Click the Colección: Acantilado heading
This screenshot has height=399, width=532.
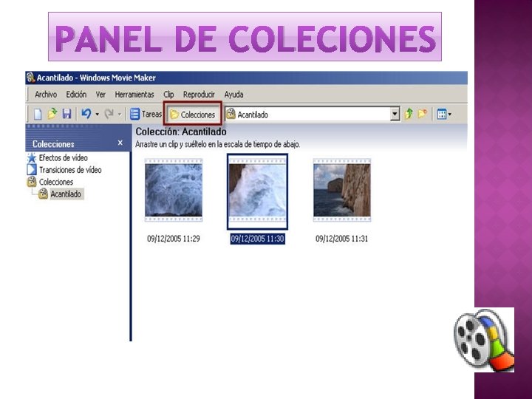(181, 132)
